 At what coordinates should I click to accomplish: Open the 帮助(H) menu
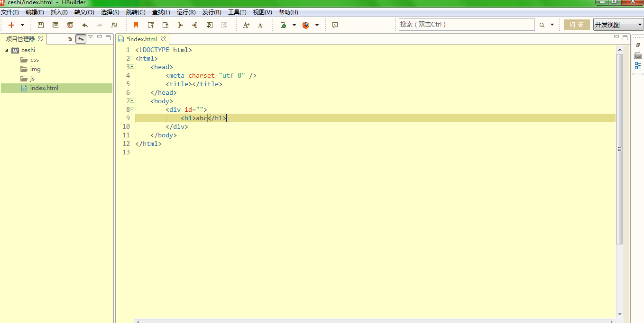pos(288,12)
